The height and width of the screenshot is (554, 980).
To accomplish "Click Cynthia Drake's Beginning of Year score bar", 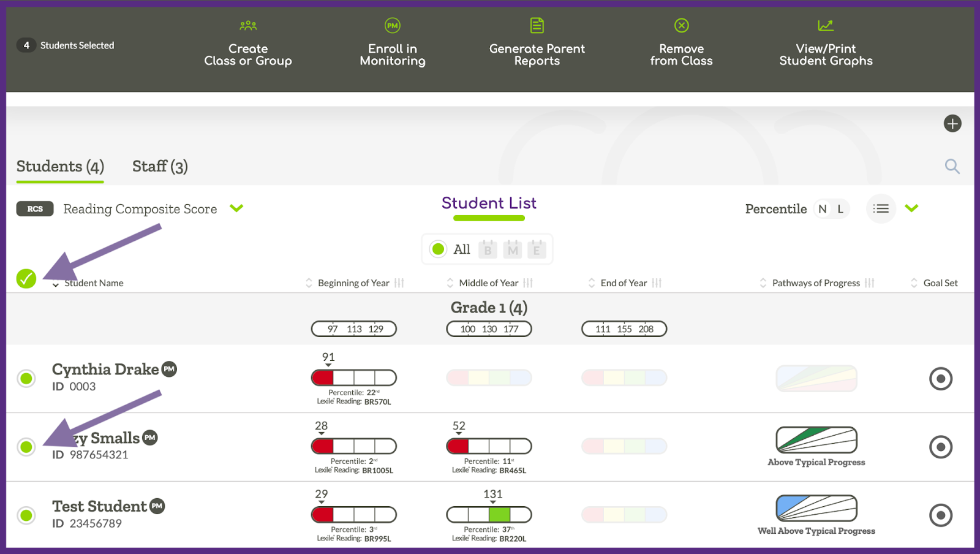I will tap(353, 378).
